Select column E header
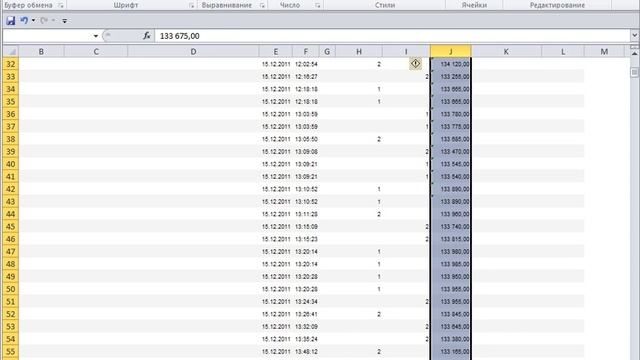The image size is (640, 360). point(276,51)
